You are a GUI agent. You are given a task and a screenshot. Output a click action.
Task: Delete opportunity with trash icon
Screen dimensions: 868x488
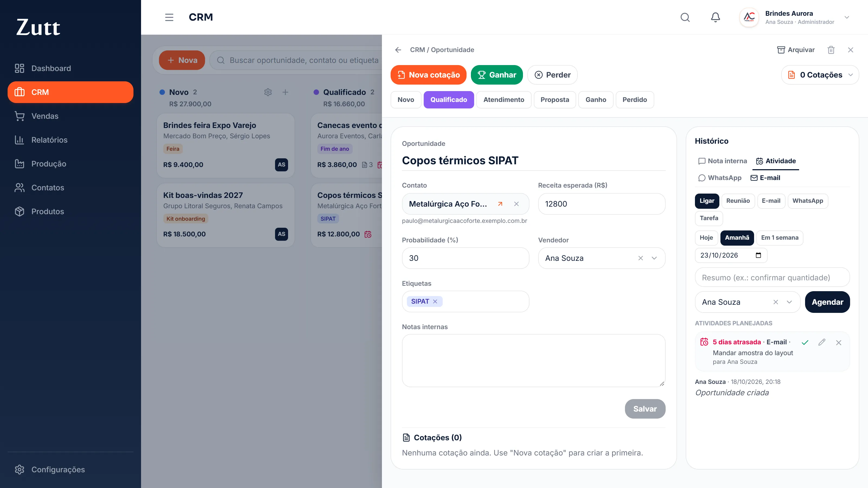(x=831, y=50)
